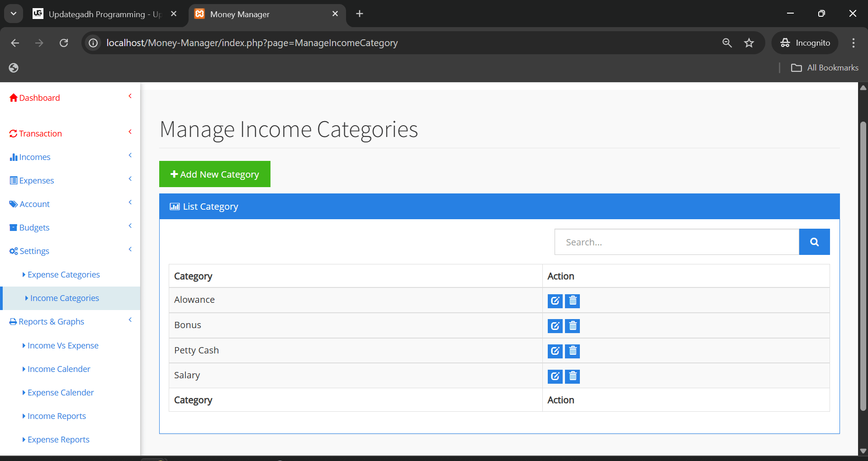The height and width of the screenshot is (461, 868).
Task: Click the Settings gear icon in sidebar
Action: coord(13,251)
